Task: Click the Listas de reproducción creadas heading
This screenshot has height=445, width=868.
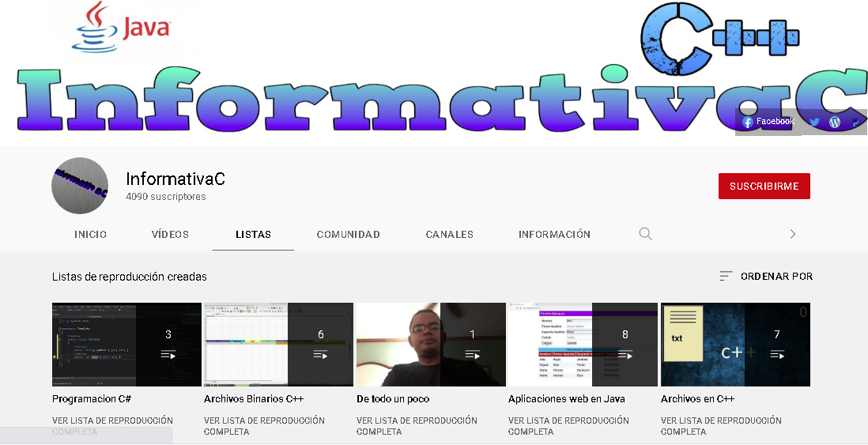Action: click(x=130, y=276)
